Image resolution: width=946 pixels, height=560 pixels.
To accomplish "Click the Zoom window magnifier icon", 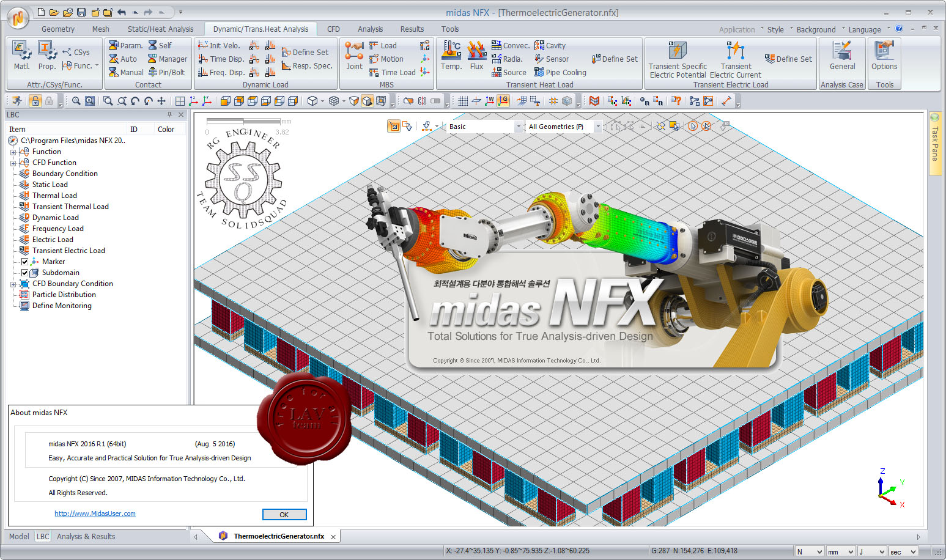I will pyautogui.click(x=108, y=101).
